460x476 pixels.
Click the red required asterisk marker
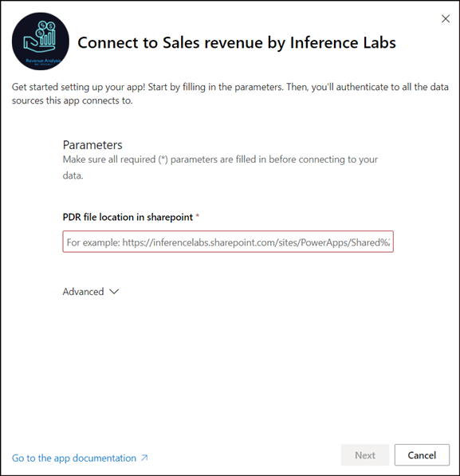click(198, 216)
